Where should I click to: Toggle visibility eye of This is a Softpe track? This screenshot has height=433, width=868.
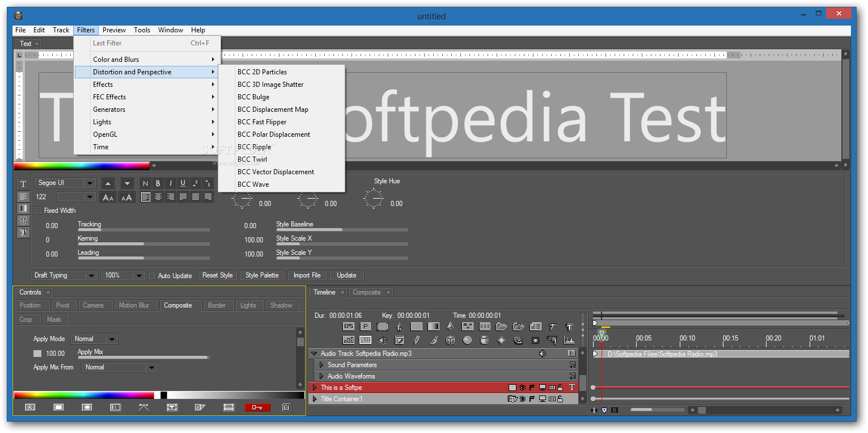point(522,388)
